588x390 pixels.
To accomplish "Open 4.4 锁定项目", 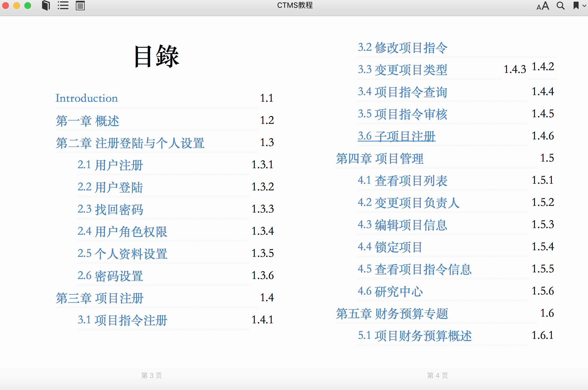I will [x=390, y=247].
